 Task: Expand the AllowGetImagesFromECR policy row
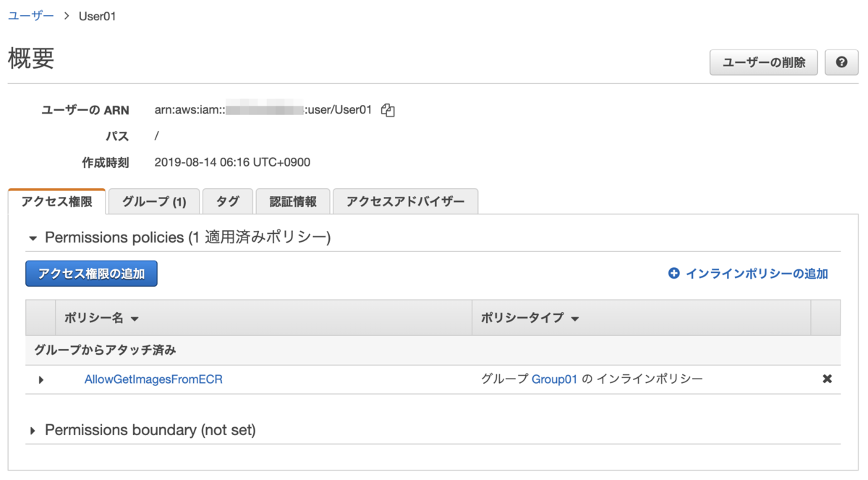click(41, 379)
